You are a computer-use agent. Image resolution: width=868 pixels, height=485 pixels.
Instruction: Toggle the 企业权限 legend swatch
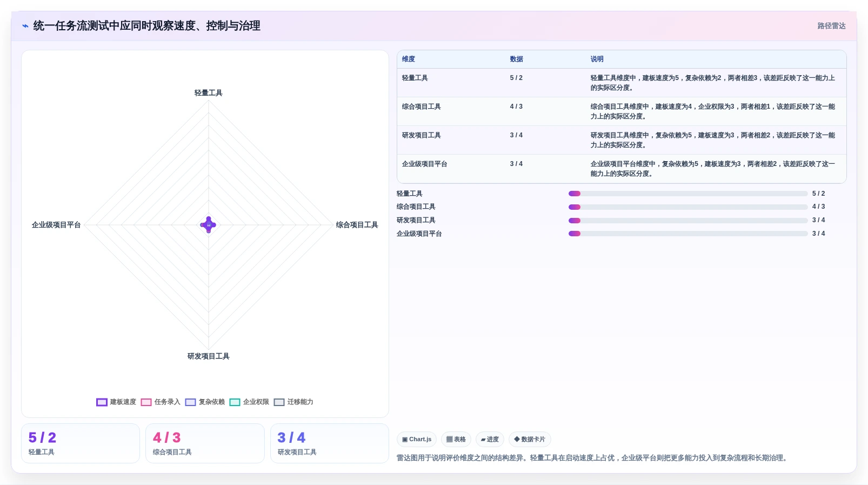pyautogui.click(x=235, y=402)
